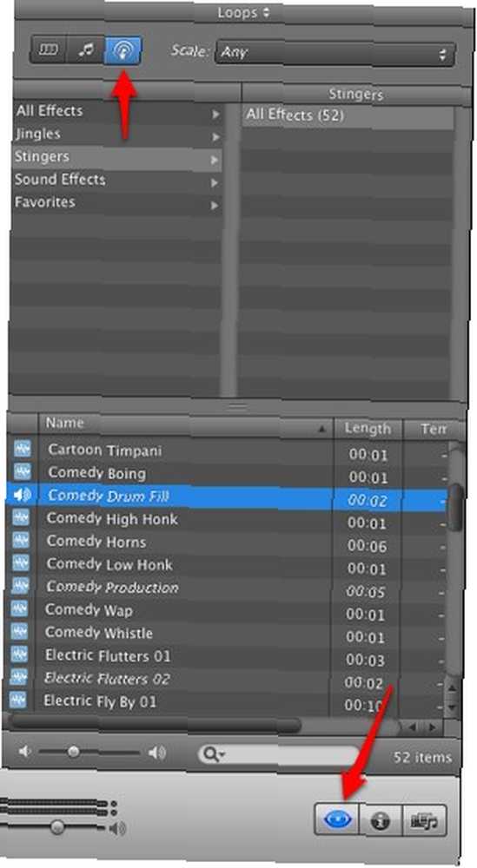Select the podcast sounds view button
The image size is (477, 868).
(x=122, y=51)
